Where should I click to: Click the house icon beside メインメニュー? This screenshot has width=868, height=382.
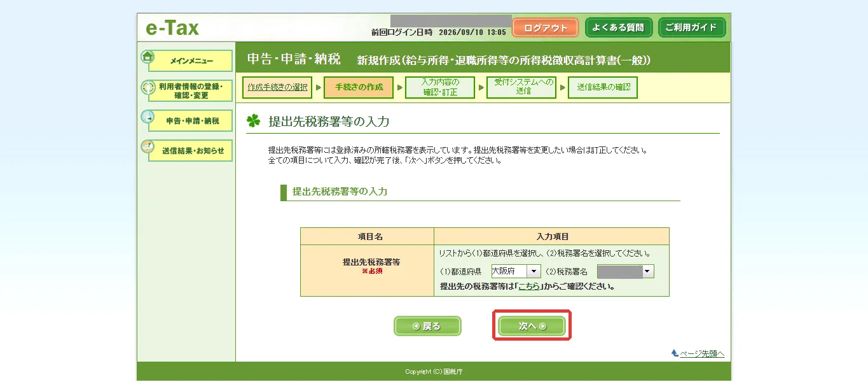(148, 57)
